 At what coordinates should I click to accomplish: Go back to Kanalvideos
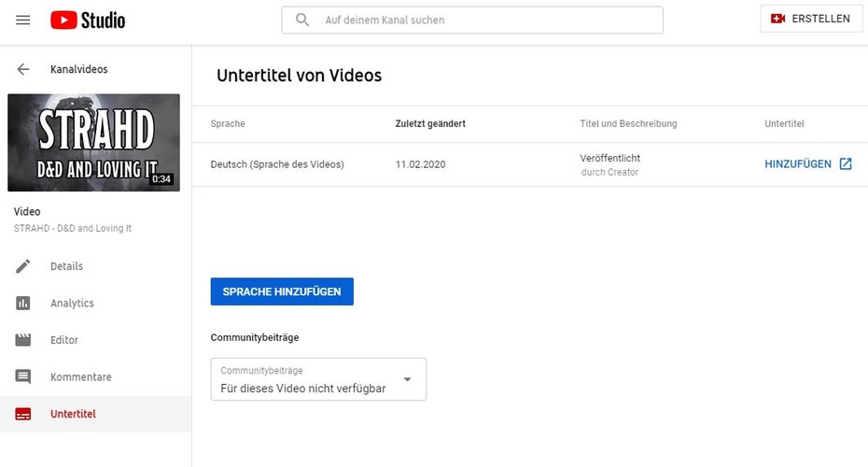pyautogui.click(x=78, y=69)
